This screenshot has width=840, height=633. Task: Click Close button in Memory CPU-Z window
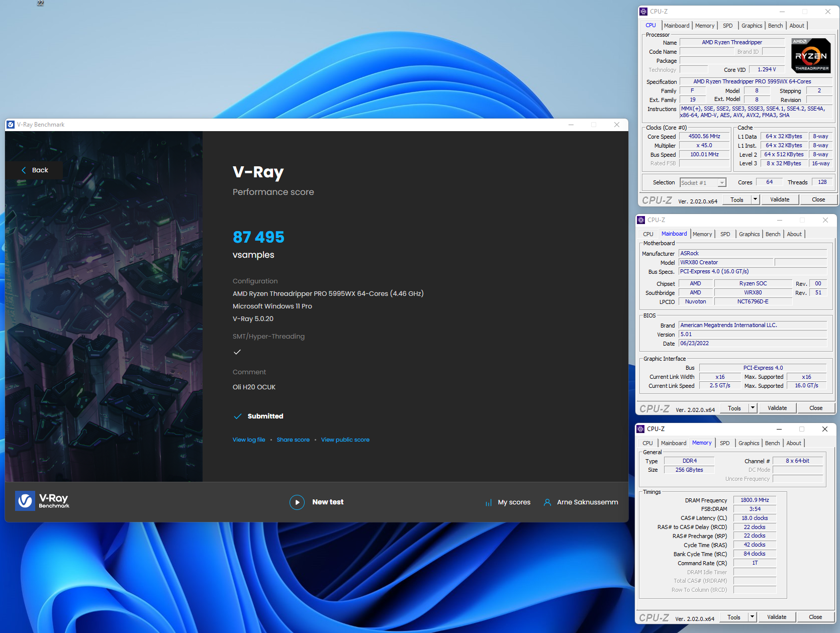[815, 617]
